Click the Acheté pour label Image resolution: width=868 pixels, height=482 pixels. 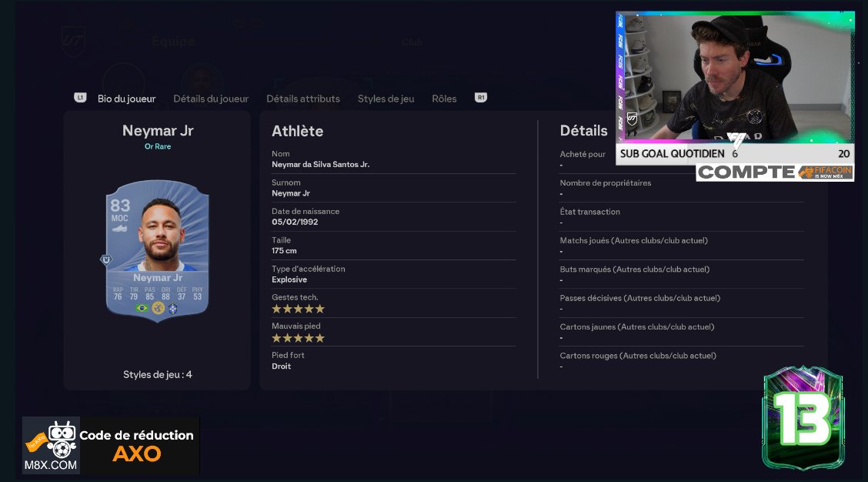583,154
